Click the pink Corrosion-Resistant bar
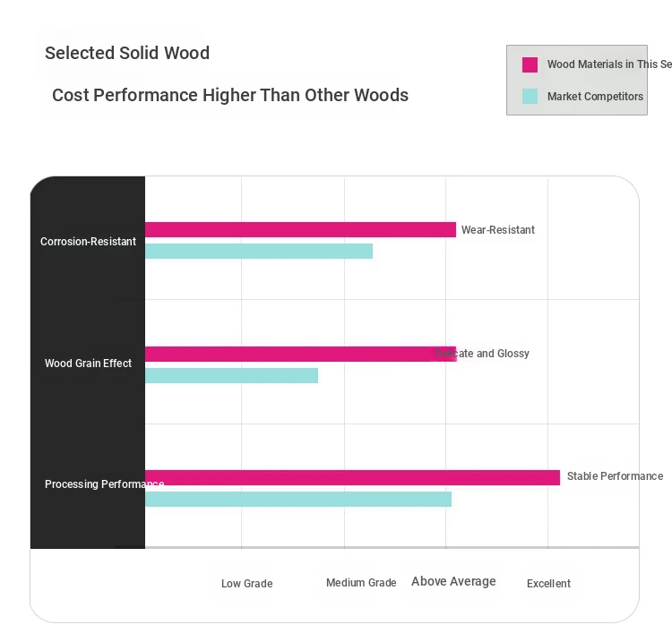672x642 pixels. coord(300,230)
